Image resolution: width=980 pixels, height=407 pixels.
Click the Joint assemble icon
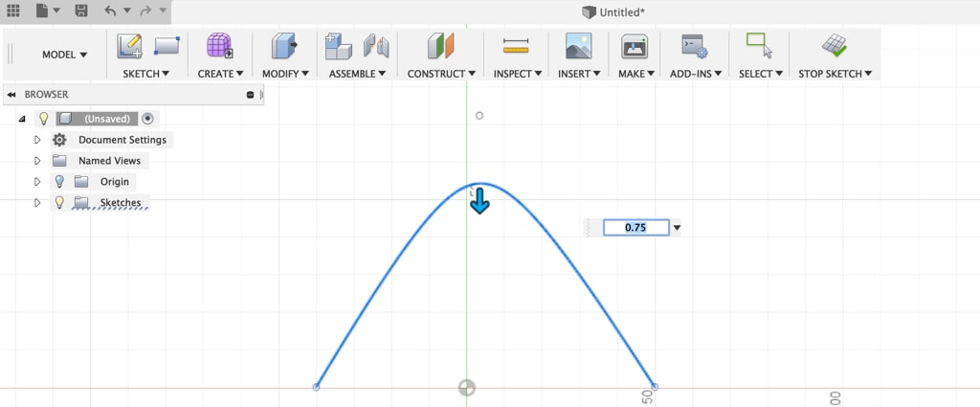tap(376, 46)
